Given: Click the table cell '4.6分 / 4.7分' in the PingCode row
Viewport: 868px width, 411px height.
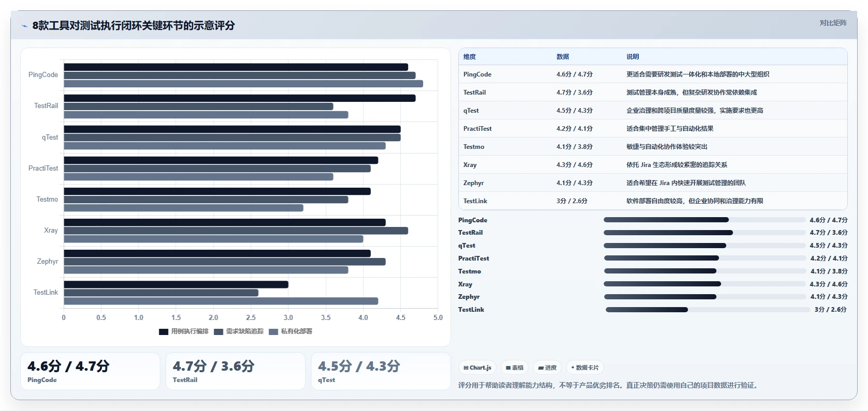Looking at the screenshot, I should point(575,74).
